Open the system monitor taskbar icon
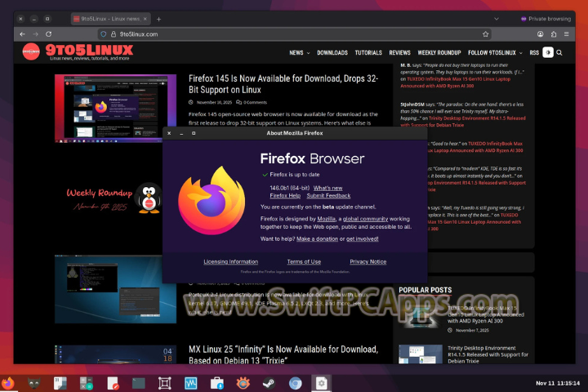 [191, 383]
